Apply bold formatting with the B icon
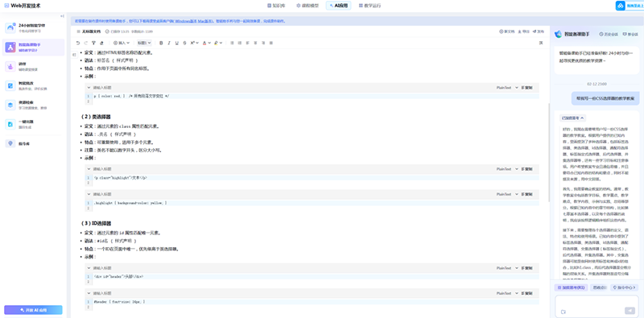Viewport: 644px width, 318px height. pos(161,43)
